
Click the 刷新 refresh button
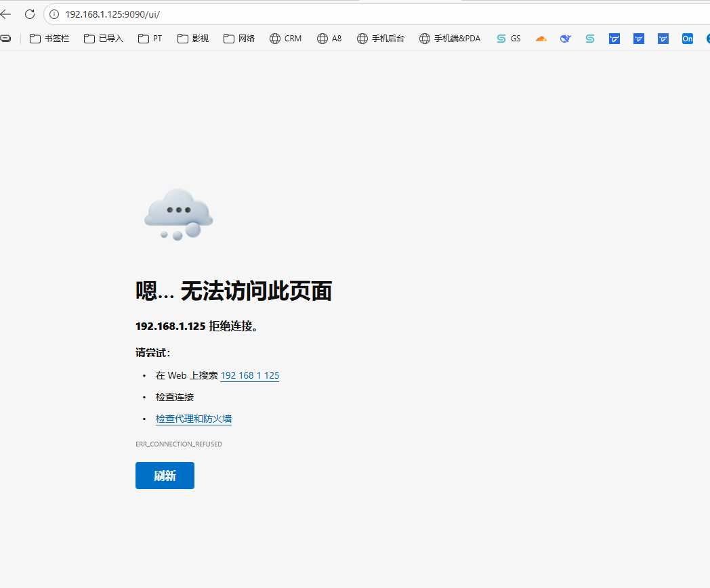pos(165,475)
